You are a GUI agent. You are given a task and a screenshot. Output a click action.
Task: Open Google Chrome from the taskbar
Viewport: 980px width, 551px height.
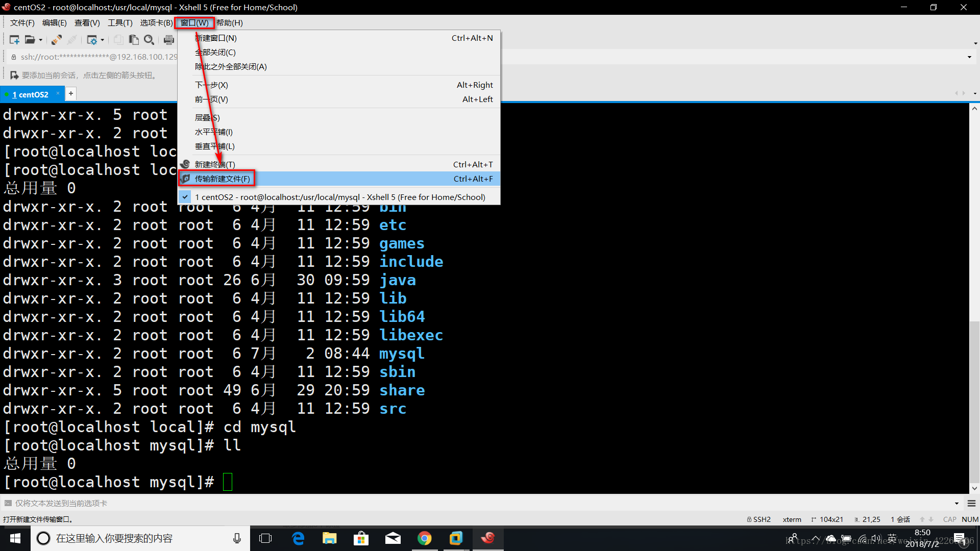pos(424,538)
